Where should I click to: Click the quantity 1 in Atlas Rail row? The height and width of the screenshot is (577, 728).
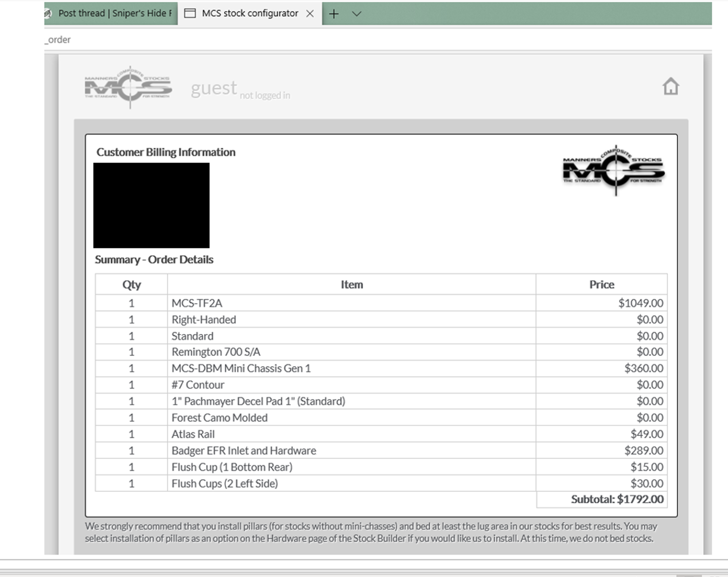point(132,434)
